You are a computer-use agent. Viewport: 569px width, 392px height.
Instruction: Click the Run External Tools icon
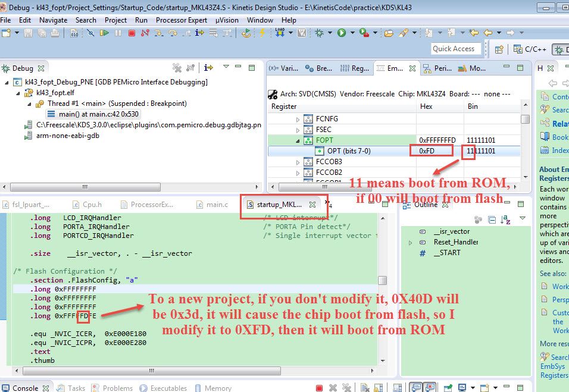pyautogui.click(x=364, y=33)
